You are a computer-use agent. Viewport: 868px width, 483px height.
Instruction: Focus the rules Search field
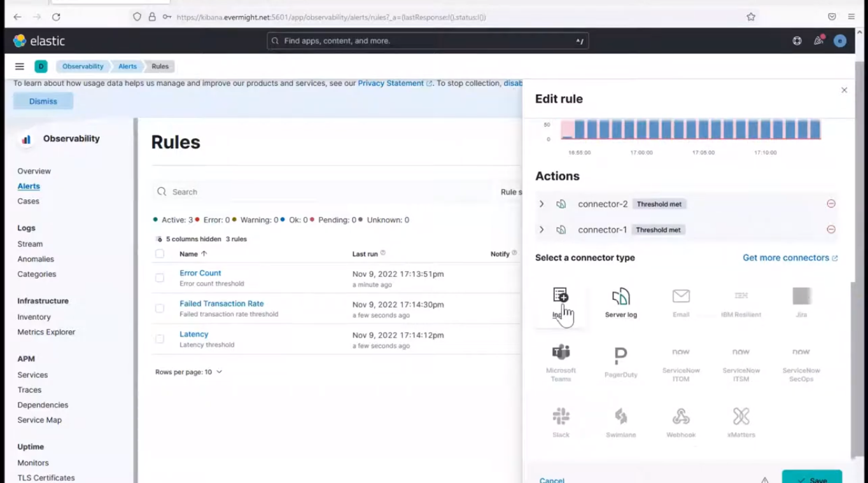(323, 192)
